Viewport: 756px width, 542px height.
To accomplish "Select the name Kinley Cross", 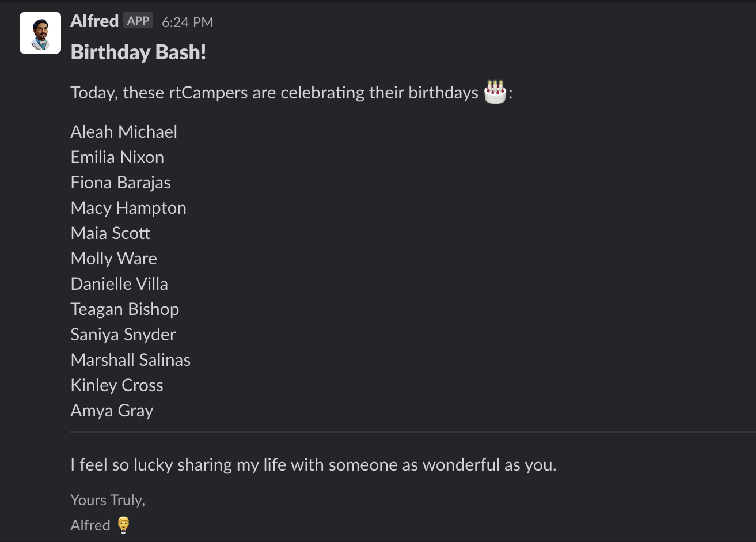I will [x=117, y=385].
